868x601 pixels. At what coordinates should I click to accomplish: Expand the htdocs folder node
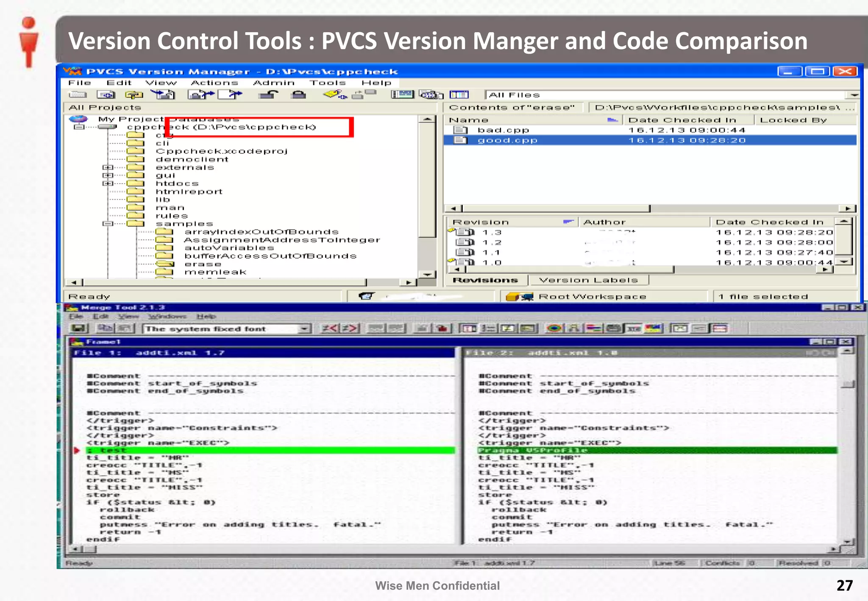(x=108, y=184)
